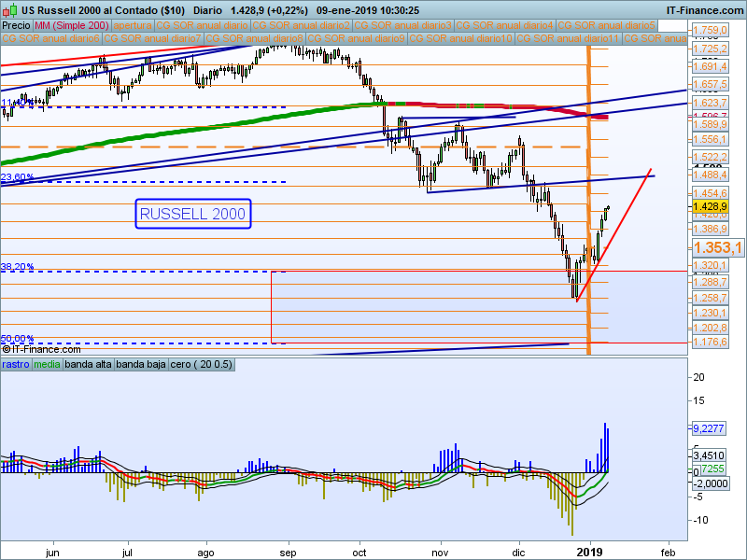
Task: Select the CG SOR anual diario9 label
Action: click(x=357, y=38)
